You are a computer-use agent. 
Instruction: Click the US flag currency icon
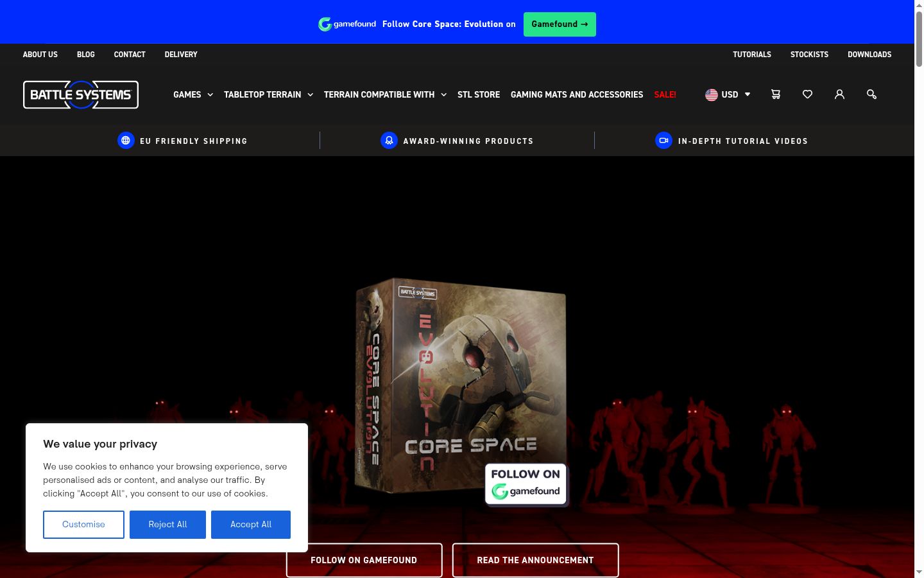pyautogui.click(x=712, y=94)
